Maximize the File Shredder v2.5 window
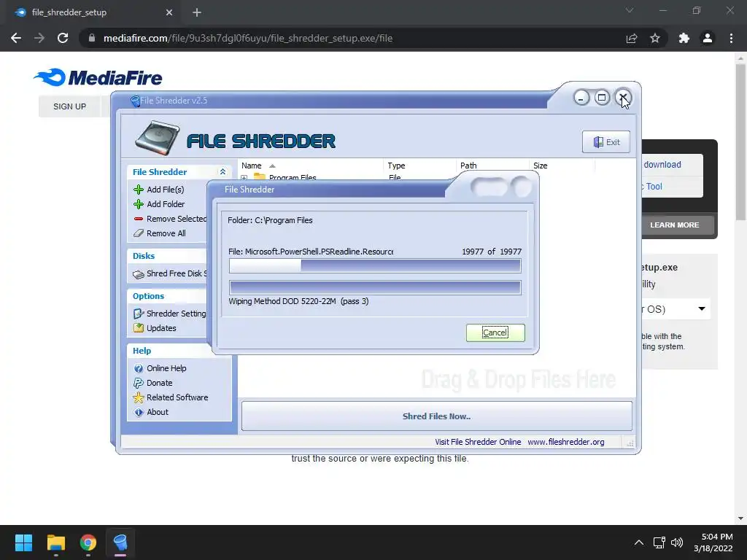Image resolution: width=747 pixels, height=560 pixels. pos(602,98)
